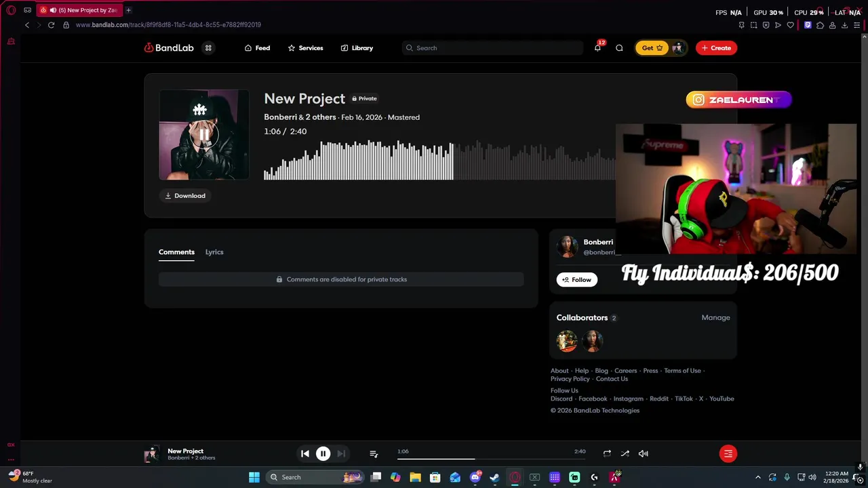Open Discord from the taskbar
Viewport: 868px width, 488px height.
475,477
